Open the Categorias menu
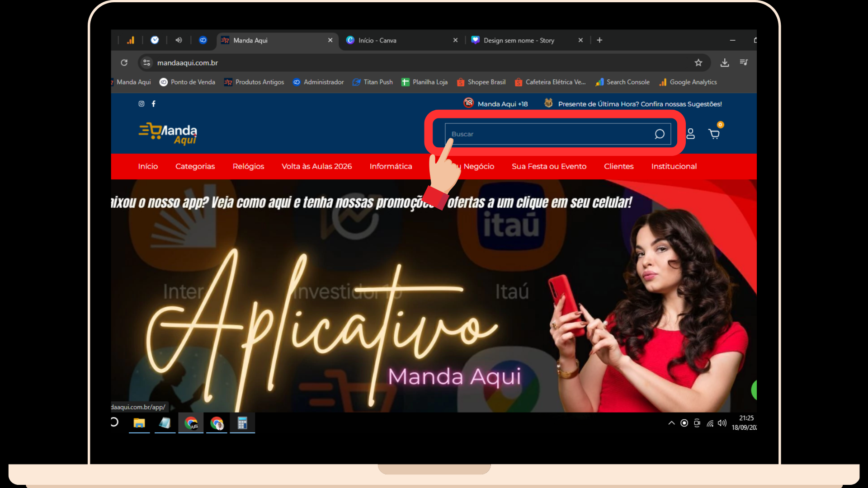This screenshot has height=488, width=868. [195, 166]
